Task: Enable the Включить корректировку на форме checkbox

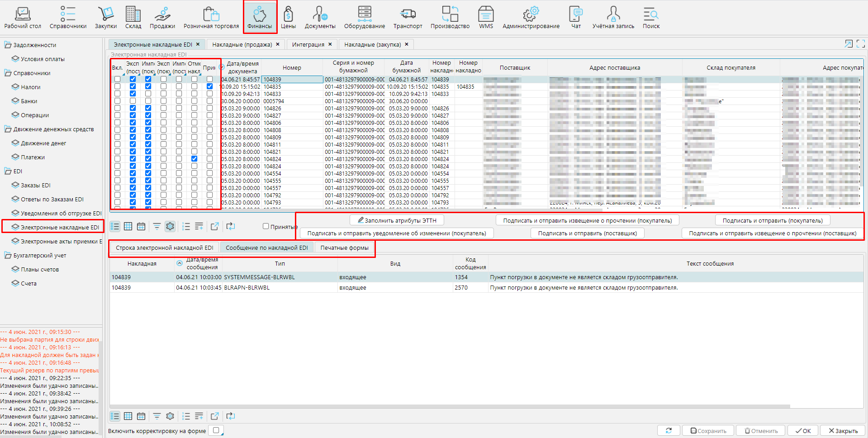Action: [x=216, y=430]
